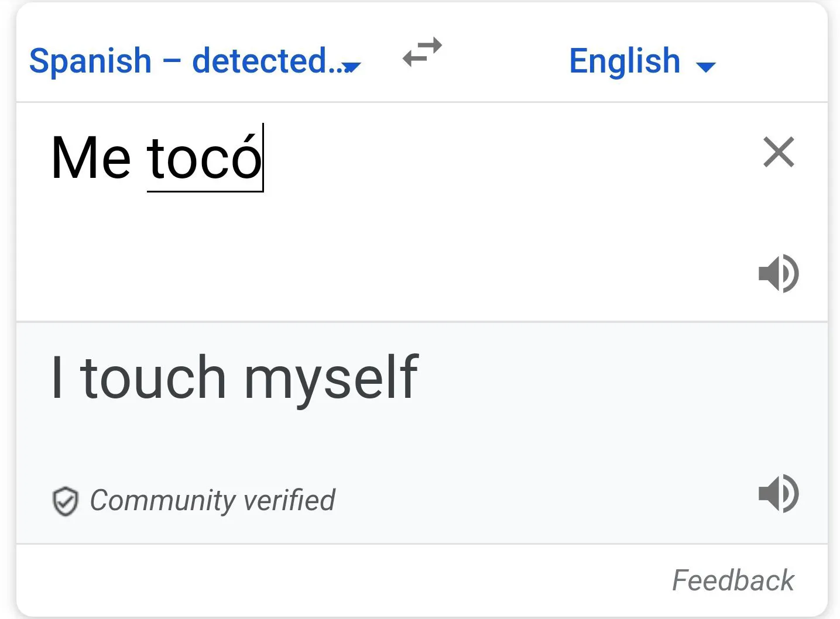Click the underlined word 'tocó'

click(x=204, y=157)
